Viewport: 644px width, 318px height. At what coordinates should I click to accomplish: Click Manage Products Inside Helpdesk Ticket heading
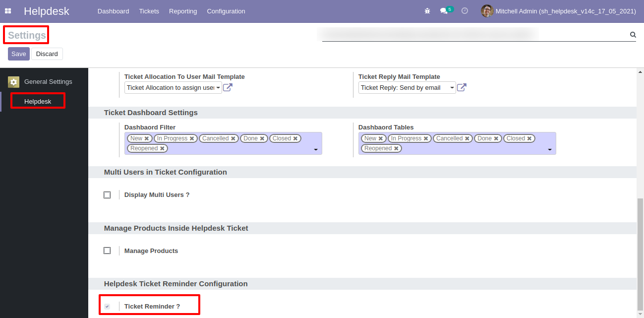click(x=176, y=228)
